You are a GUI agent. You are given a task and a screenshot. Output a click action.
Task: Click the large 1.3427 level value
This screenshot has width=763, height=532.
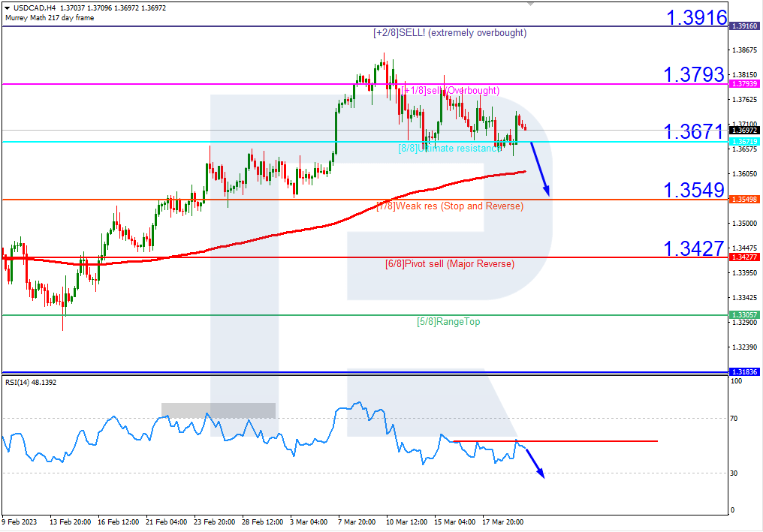[x=694, y=248]
